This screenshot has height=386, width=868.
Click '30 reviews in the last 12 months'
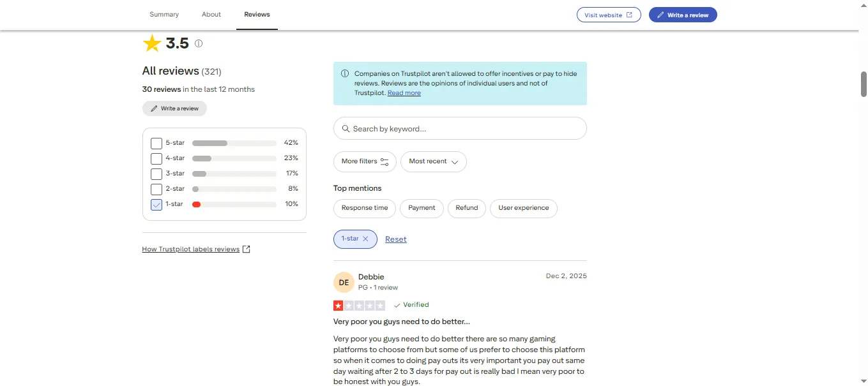pos(199,89)
